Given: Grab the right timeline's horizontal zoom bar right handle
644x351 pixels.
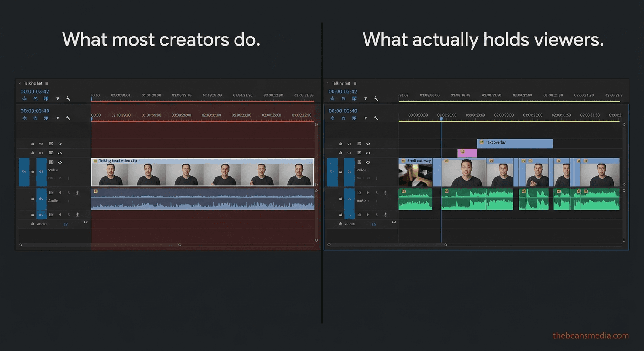Looking at the screenshot, I should 445,245.
